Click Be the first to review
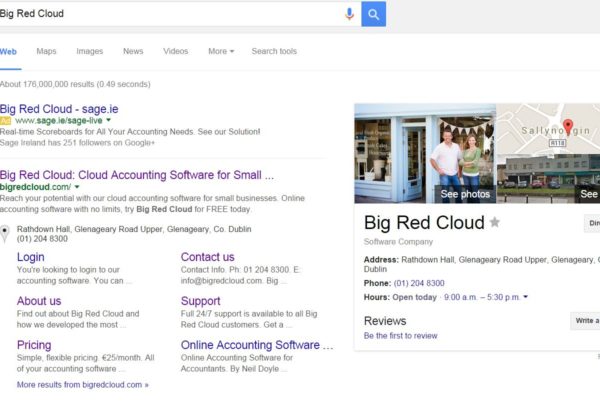 tap(400, 336)
